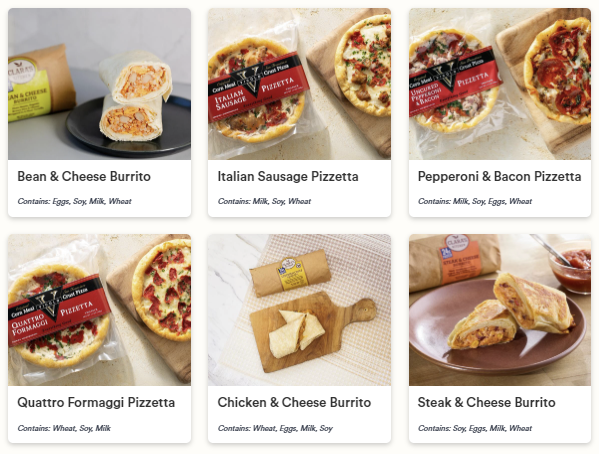The width and height of the screenshot is (599, 454).
Task: Click the red Italian Sausage package label
Action: [x=259, y=87]
